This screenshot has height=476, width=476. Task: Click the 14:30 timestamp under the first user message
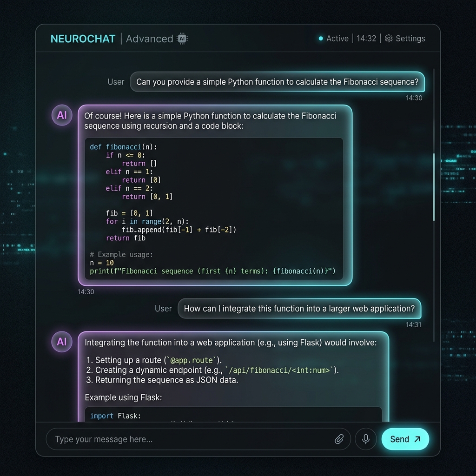click(414, 98)
